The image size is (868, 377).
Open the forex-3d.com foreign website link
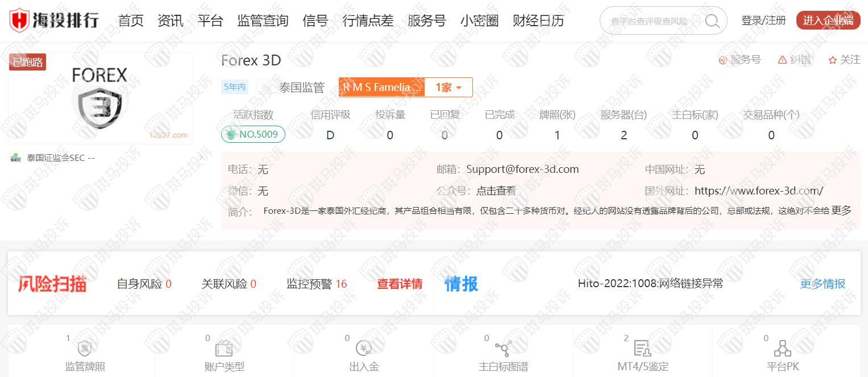(x=758, y=191)
